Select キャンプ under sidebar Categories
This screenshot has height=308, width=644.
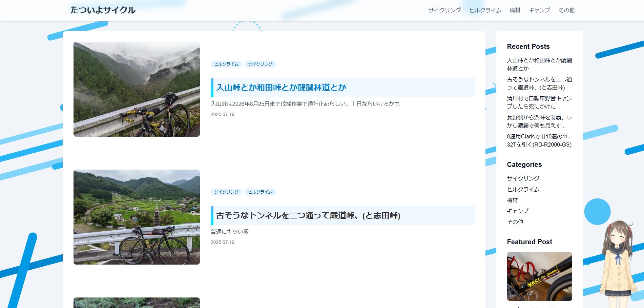pos(517,211)
